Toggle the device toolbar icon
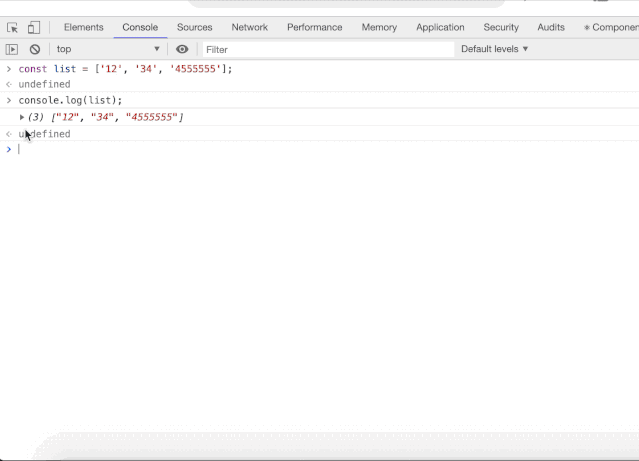 [34, 28]
